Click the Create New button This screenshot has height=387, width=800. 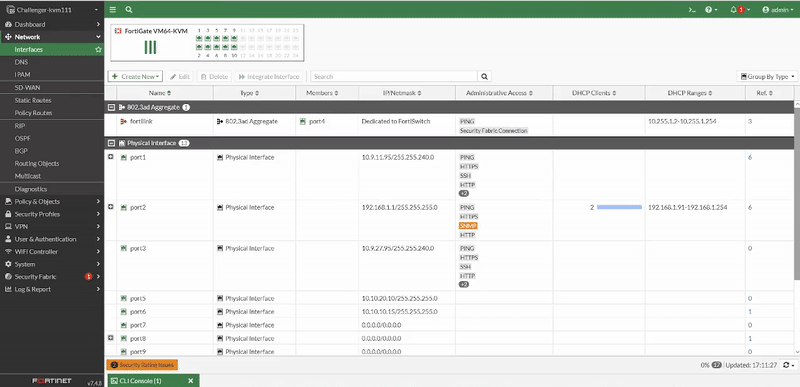point(135,76)
